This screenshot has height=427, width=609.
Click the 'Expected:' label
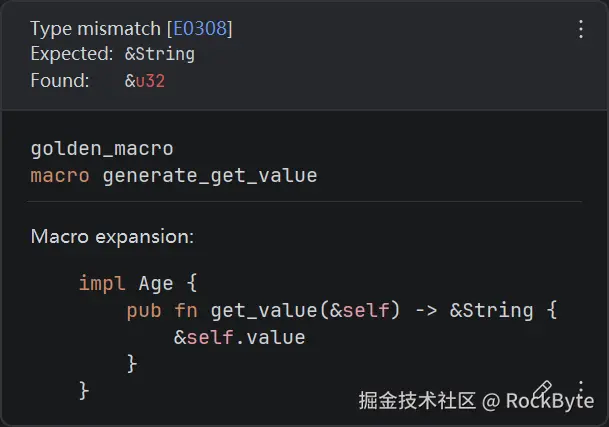coord(72,55)
